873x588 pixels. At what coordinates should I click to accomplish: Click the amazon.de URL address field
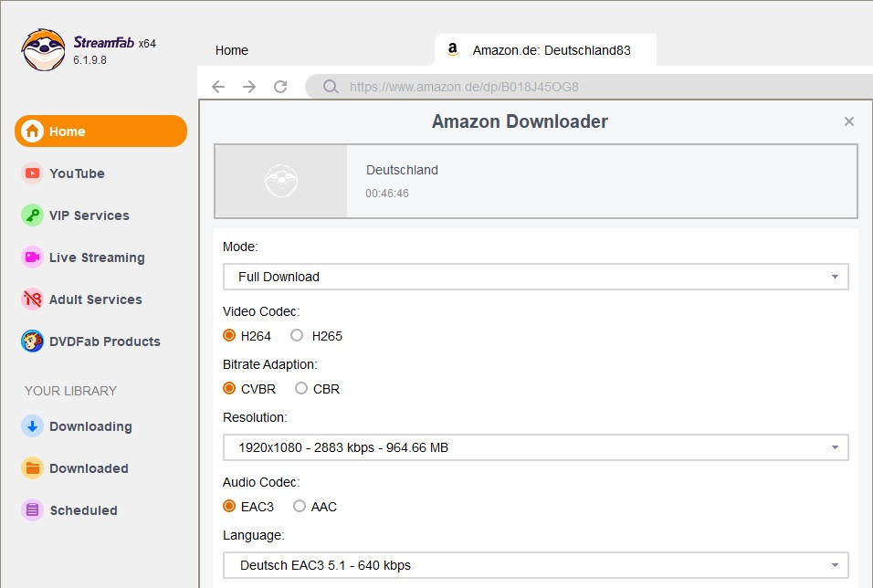(x=548, y=88)
